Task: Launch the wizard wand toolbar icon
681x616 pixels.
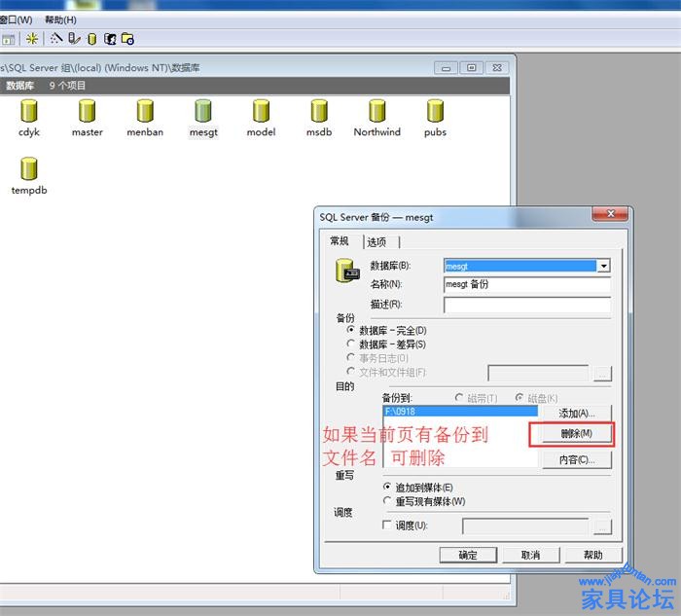Action: 56,39
